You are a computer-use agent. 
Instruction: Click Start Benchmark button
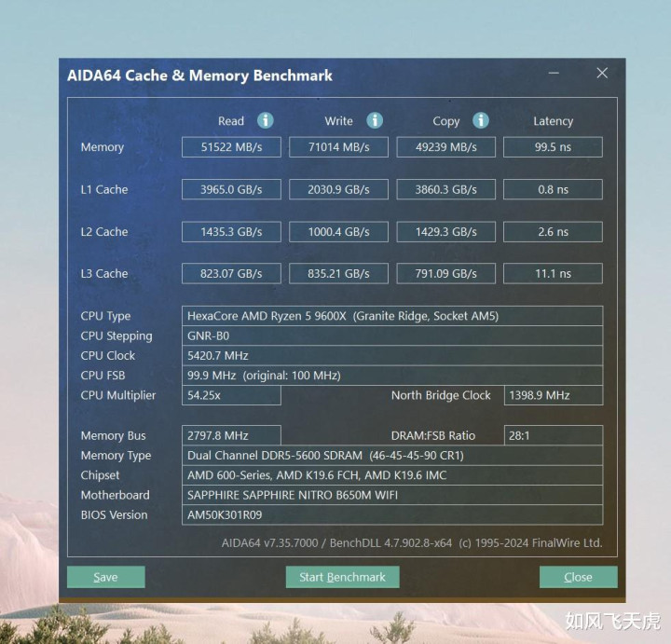(342, 577)
